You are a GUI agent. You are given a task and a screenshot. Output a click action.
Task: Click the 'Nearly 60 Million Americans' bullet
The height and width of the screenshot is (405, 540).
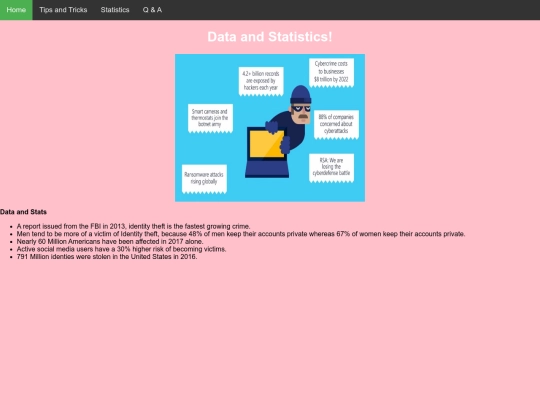(110, 241)
